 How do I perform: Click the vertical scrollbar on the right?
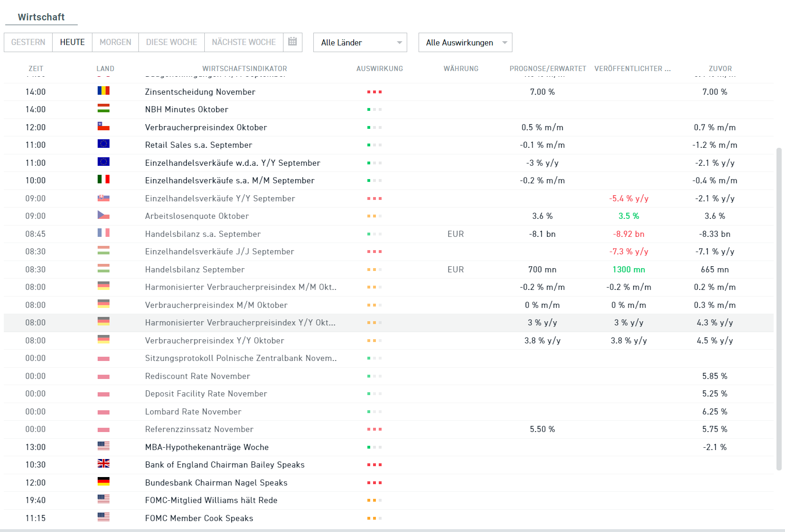click(x=778, y=308)
